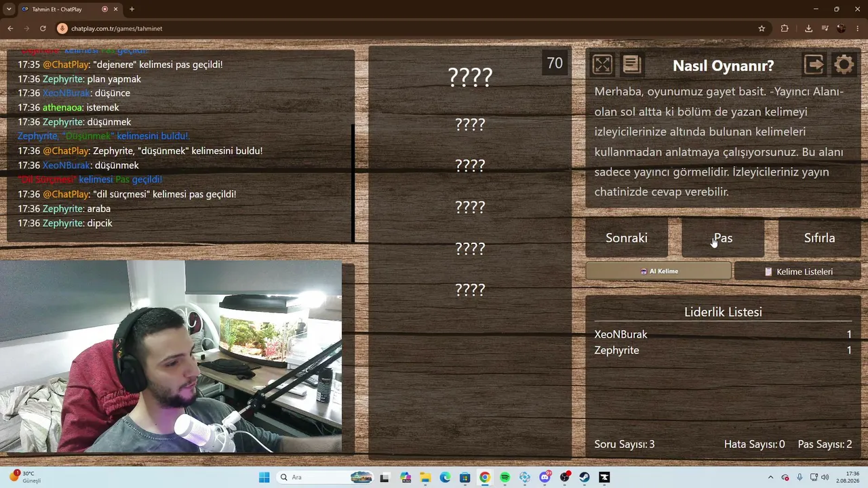Viewport: 868px width, 488px height.
Task: Open Chrome profile avatar
Action: 842,28
